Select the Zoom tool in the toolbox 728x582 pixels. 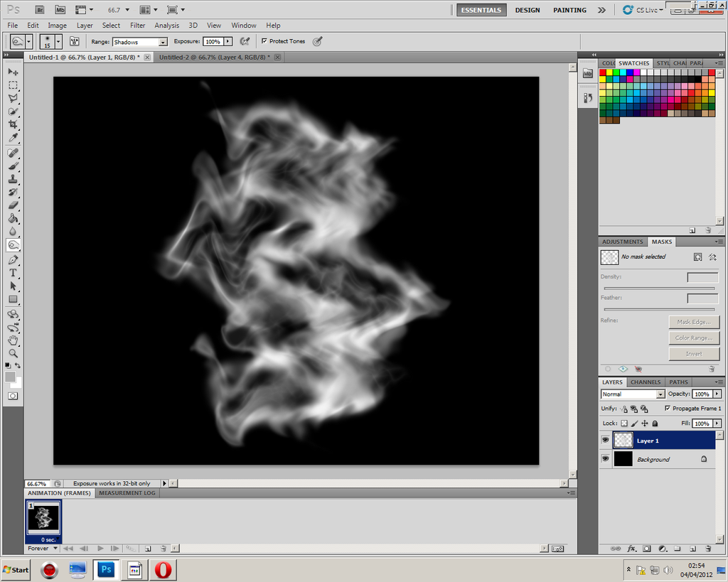click(x=13, y=353)
